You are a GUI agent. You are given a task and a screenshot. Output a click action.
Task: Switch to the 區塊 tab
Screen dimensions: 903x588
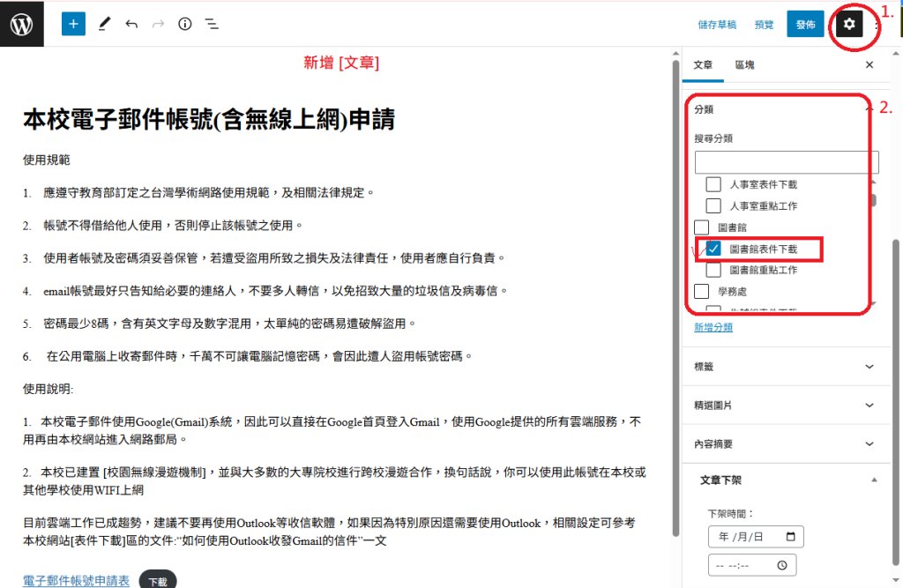(x=744, y=64)
